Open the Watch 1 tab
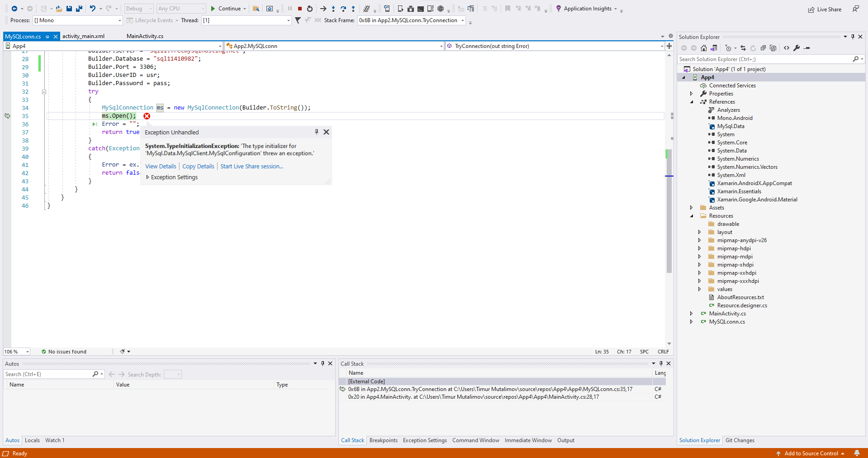The image size is (868, 458). tap(55, 440)
